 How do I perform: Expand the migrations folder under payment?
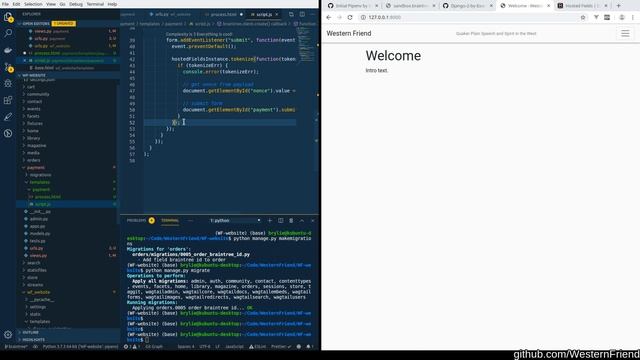(x=40, y=175)
